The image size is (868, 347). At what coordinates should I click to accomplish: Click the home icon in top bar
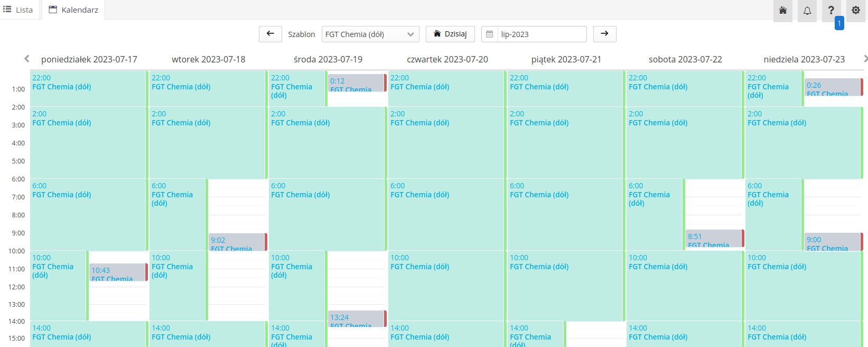tap(782, 11)
